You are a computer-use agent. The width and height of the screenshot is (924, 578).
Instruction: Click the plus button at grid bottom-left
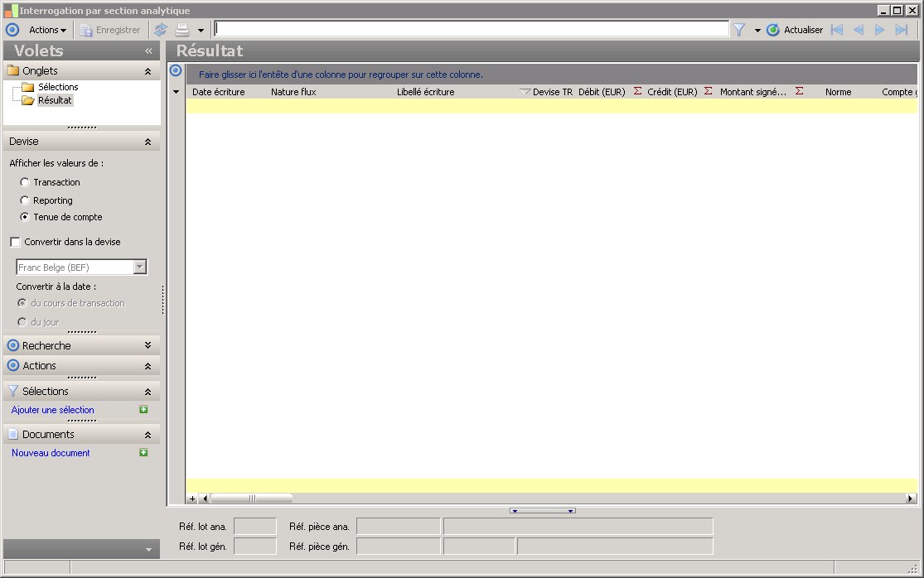click(192, 499)
